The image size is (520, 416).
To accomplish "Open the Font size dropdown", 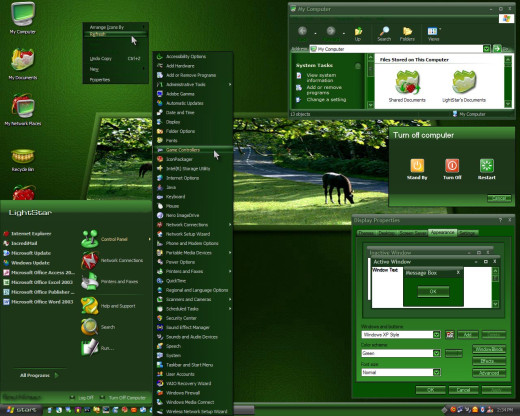I will click(437, 372).
